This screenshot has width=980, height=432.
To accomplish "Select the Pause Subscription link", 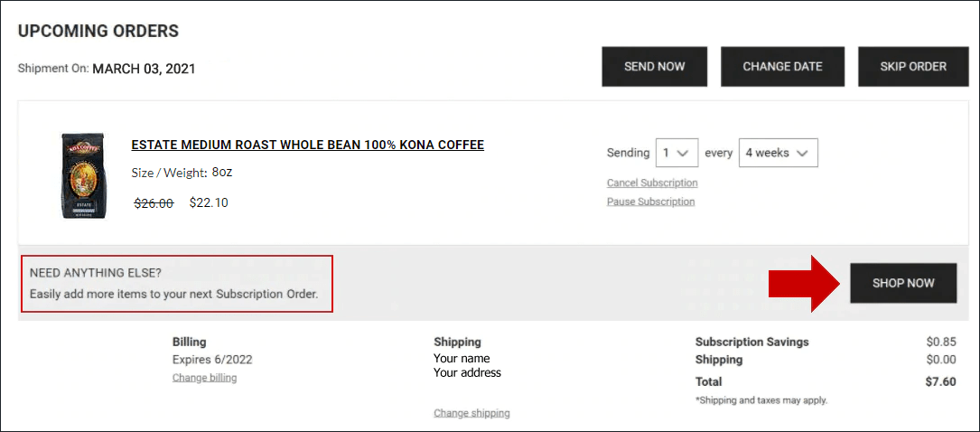I will (650, 202).
